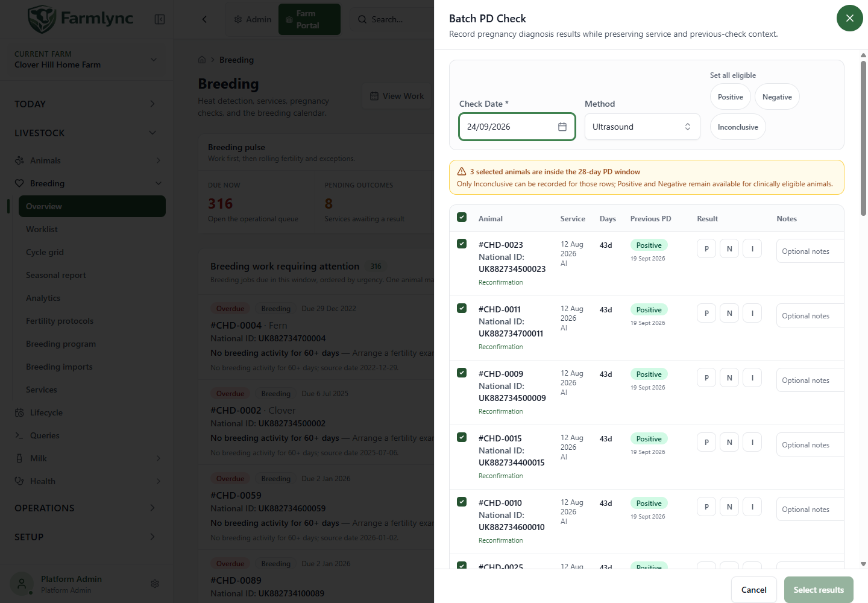
Task: Uncheck the #CHD-0023 row checkbox
Action: pyautogui.click(x=462, y=244)
